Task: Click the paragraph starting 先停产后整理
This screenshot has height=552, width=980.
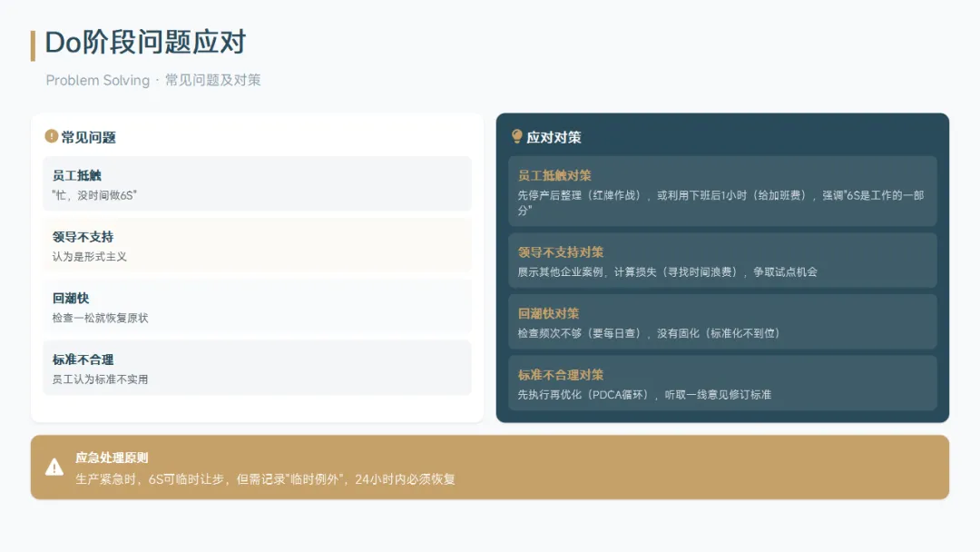Action: 720,202
